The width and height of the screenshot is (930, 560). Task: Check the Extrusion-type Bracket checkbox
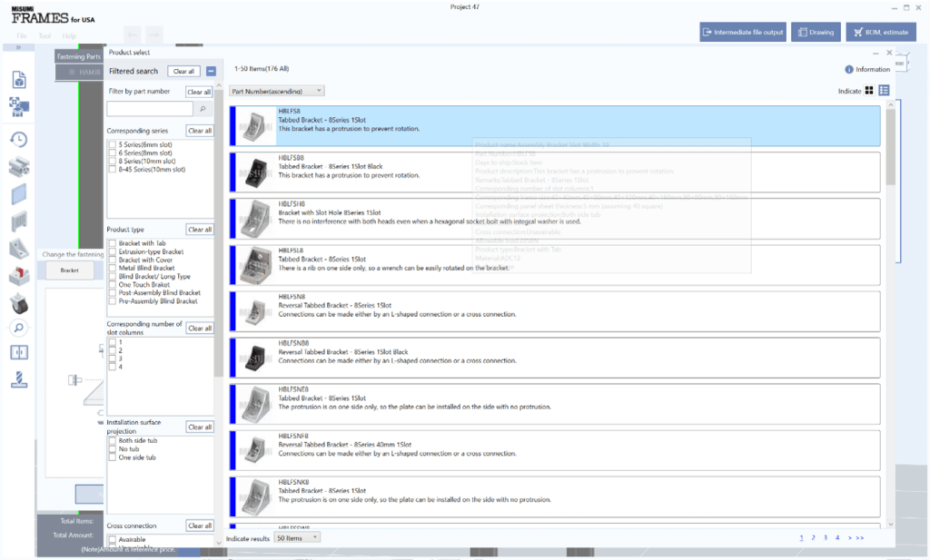pos(112,251)
